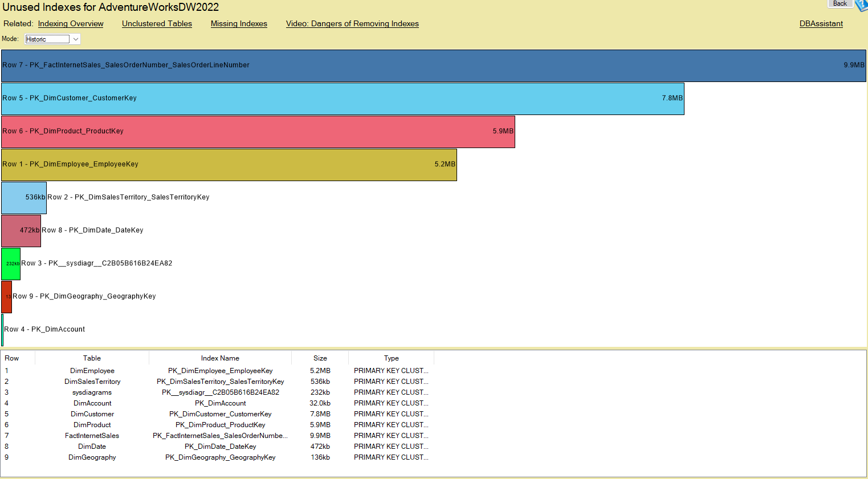Click PK_DimProduct_ProductKey in the index list
Screen dimensions: 868x479
221,425
